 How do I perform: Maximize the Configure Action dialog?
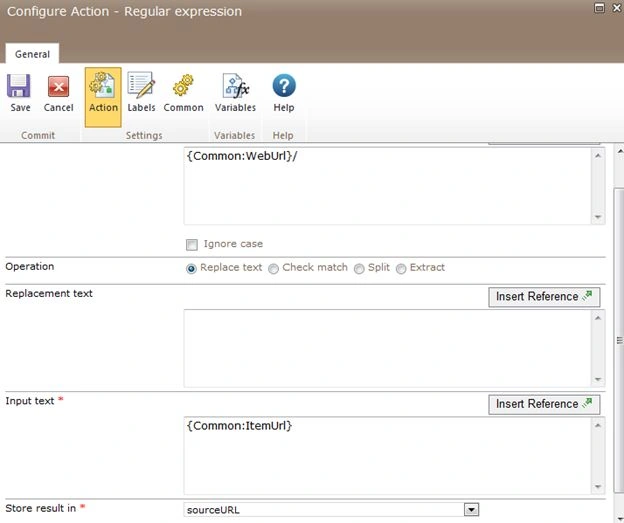(x=599, y=8)
